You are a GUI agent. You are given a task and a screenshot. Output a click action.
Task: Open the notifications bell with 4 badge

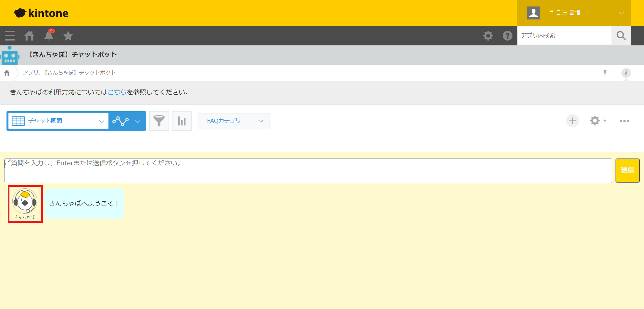click(x=49, y=36)
